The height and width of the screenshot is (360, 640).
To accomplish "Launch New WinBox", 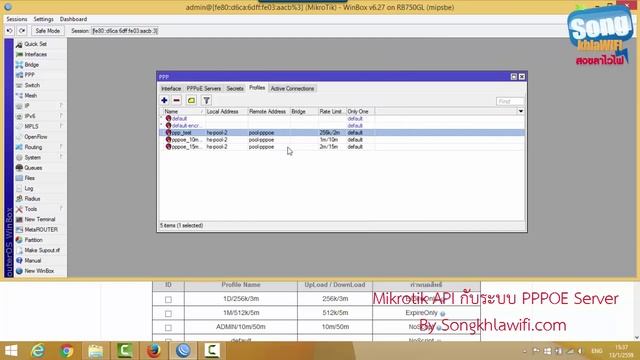I will pyautogui.click(x=39, y=271).
